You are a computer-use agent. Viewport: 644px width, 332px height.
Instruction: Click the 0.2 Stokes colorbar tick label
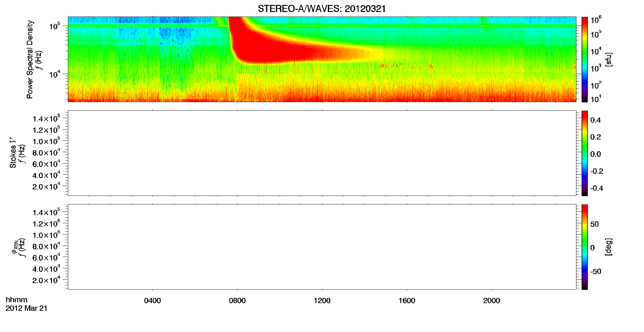[595, 137]
